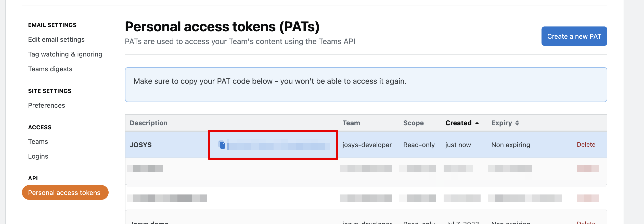Viewport: 644px width, 224px height.
Task: Sort the table by Created column
Action: [x=458, y=123]
